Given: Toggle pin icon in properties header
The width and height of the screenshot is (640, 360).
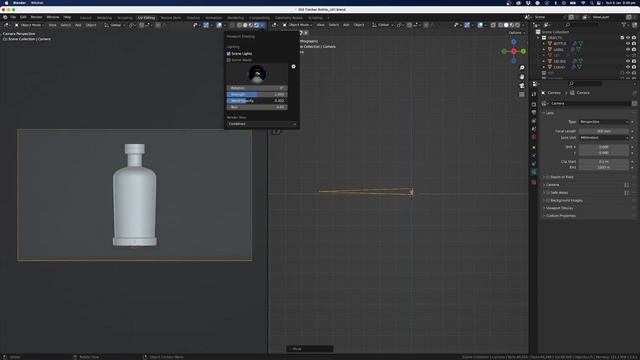Looking at the screenshot, I should point(634,93).
